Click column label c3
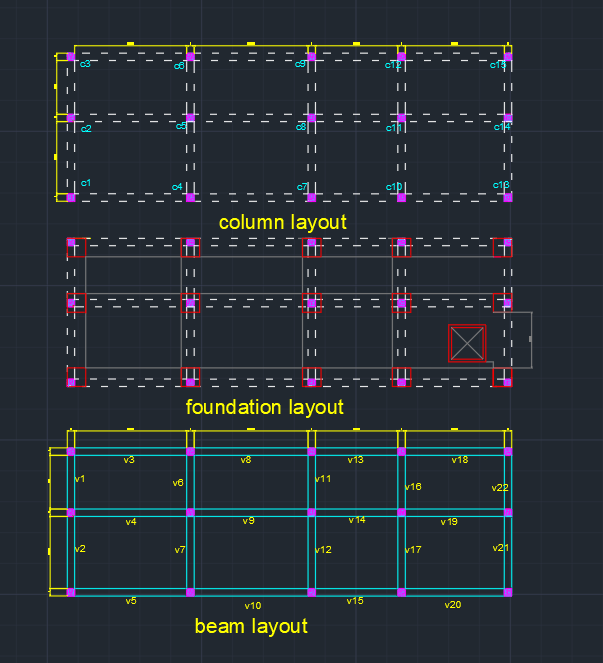The width and height of the screenshot is (603, 663). 85,63
